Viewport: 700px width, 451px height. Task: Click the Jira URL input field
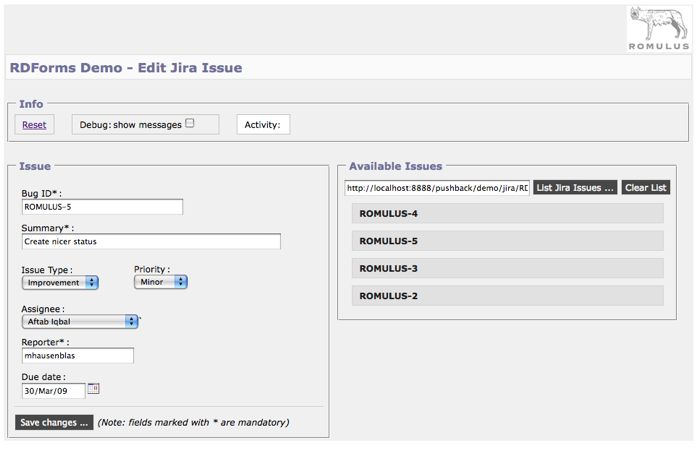pyautogui.click(x=437, y=188)
